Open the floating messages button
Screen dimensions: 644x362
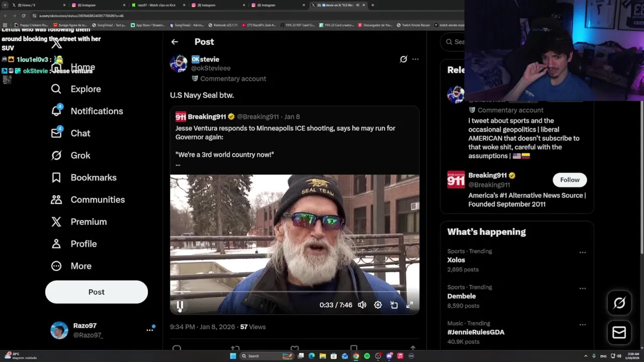(619, 332)
